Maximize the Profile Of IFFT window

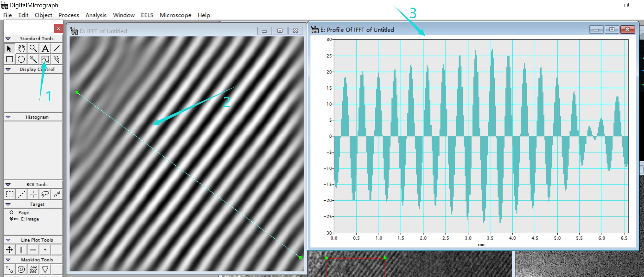point(612,29)
